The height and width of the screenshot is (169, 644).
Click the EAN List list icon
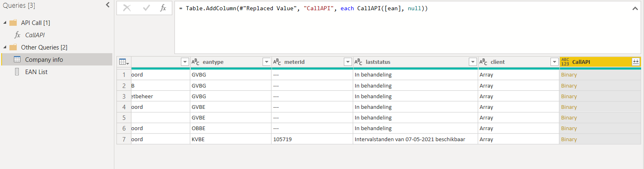[x=17, y=72]
